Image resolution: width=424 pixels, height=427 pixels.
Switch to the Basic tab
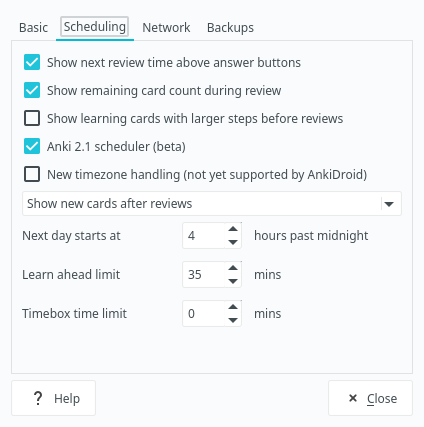click(33, 28)
